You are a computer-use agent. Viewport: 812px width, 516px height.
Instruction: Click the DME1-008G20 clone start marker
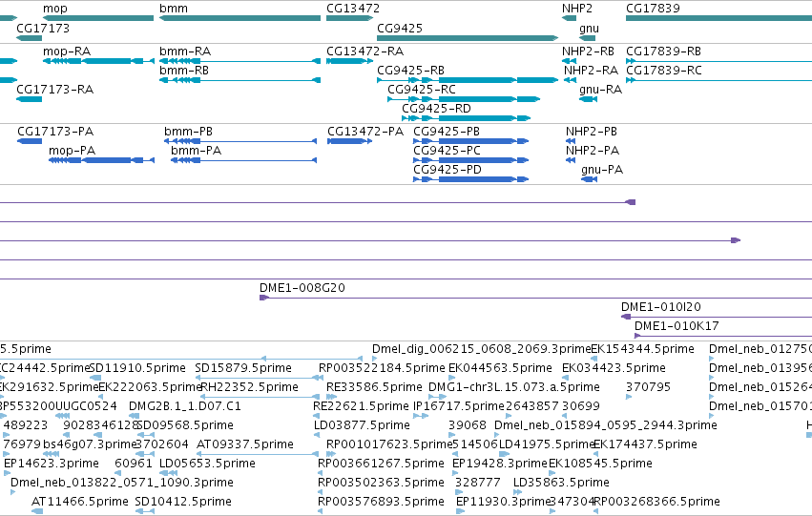tap(263, 298)
